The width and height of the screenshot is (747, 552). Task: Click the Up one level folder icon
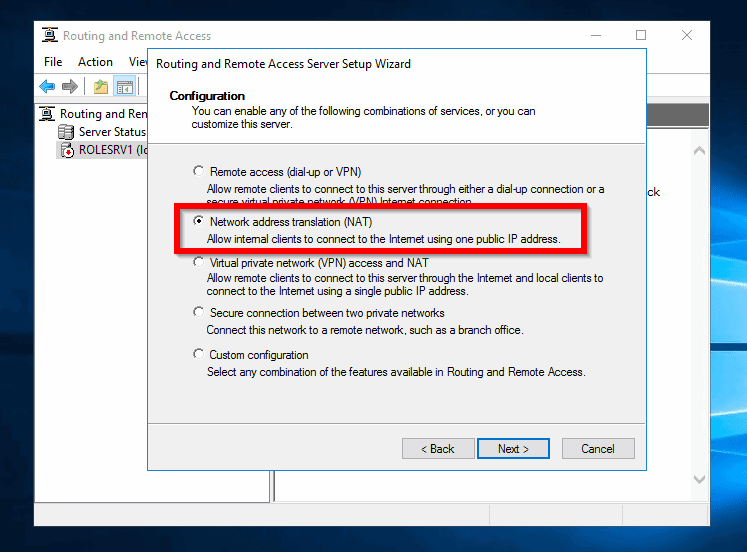click(101, 87)
